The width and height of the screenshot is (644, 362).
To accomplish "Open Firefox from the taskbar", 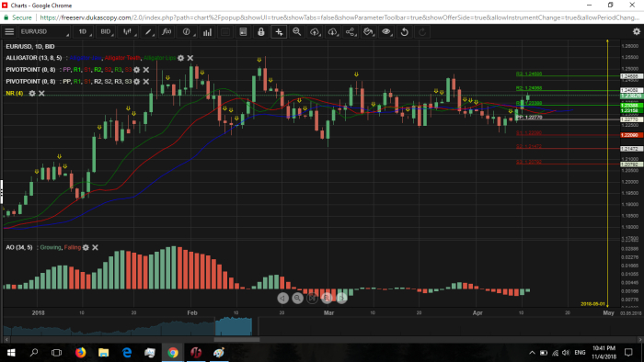I will 81,352.
